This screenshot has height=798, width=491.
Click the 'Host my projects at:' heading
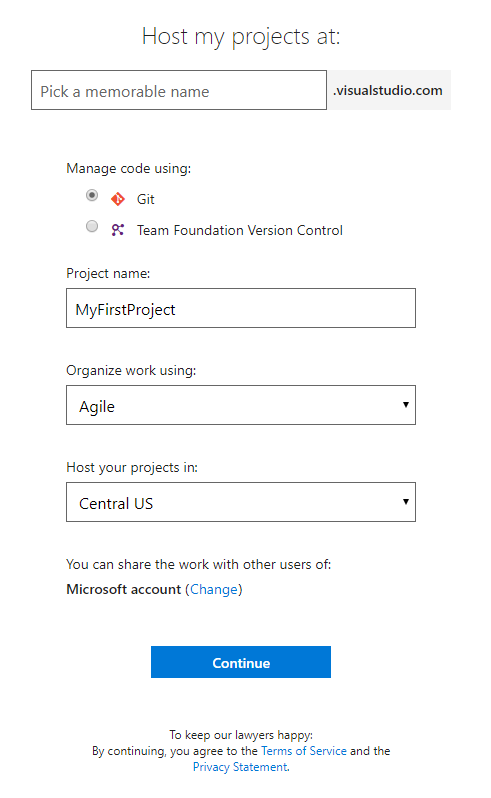241,37
